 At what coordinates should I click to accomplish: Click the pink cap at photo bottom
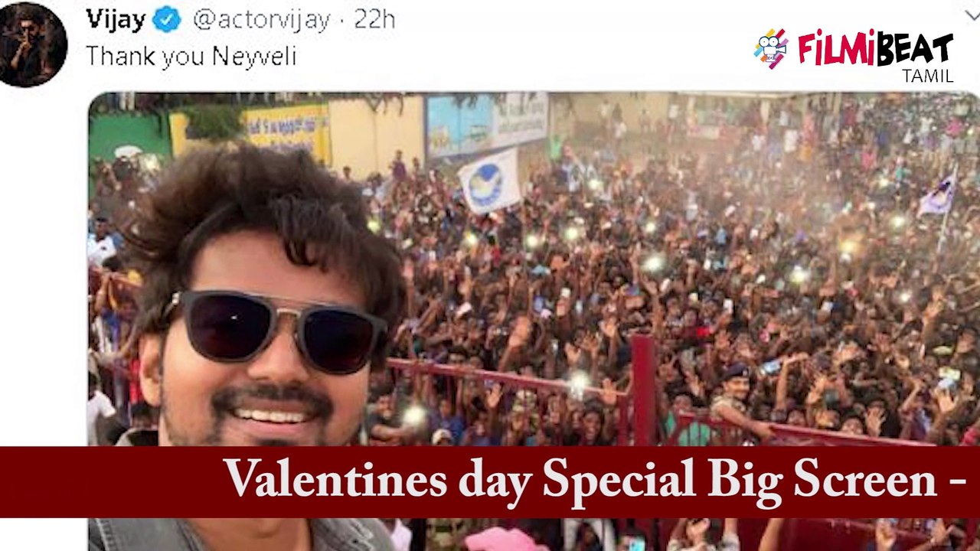[x=505, y=540]
